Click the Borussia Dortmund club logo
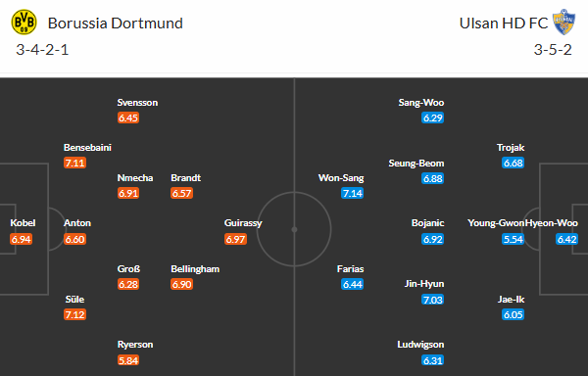Viewport: 588px width, 376px height. (x=24, y=23)
